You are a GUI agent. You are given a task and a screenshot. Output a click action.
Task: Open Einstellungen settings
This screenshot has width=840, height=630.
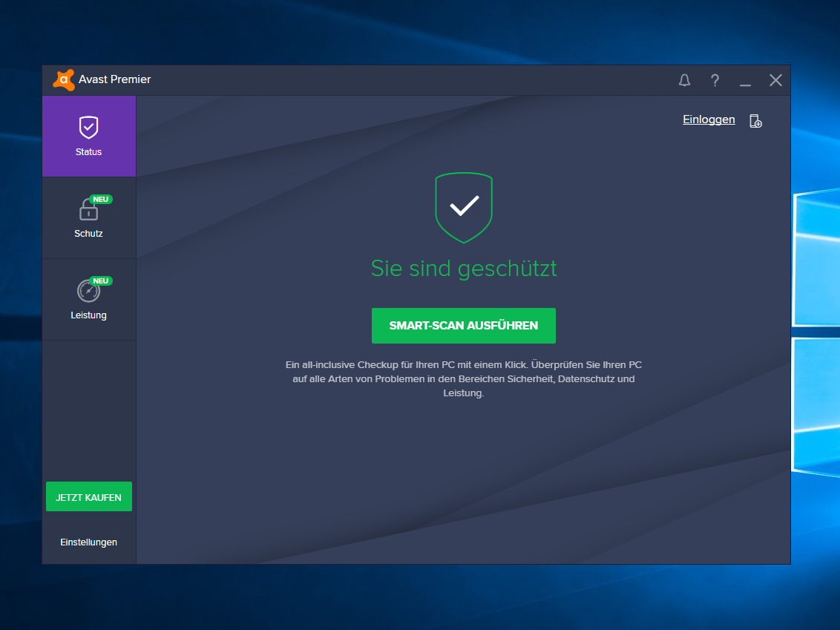pos(89,542)
